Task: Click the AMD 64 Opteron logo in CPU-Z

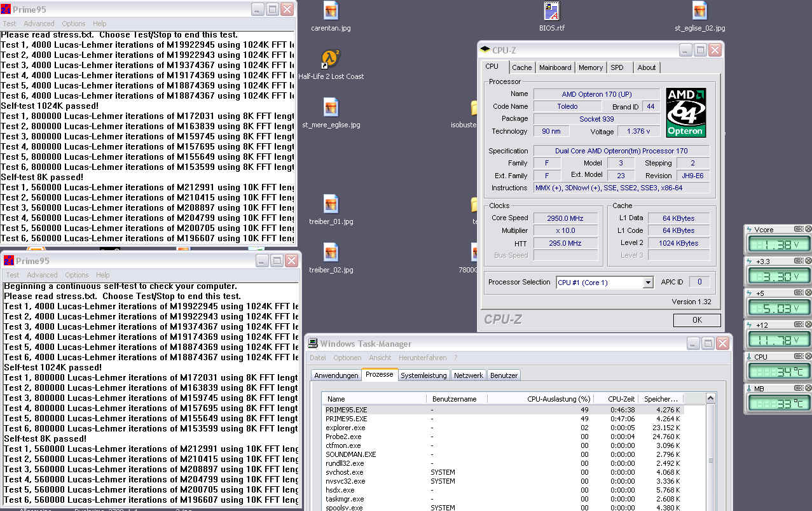Action: coord(685,113)
